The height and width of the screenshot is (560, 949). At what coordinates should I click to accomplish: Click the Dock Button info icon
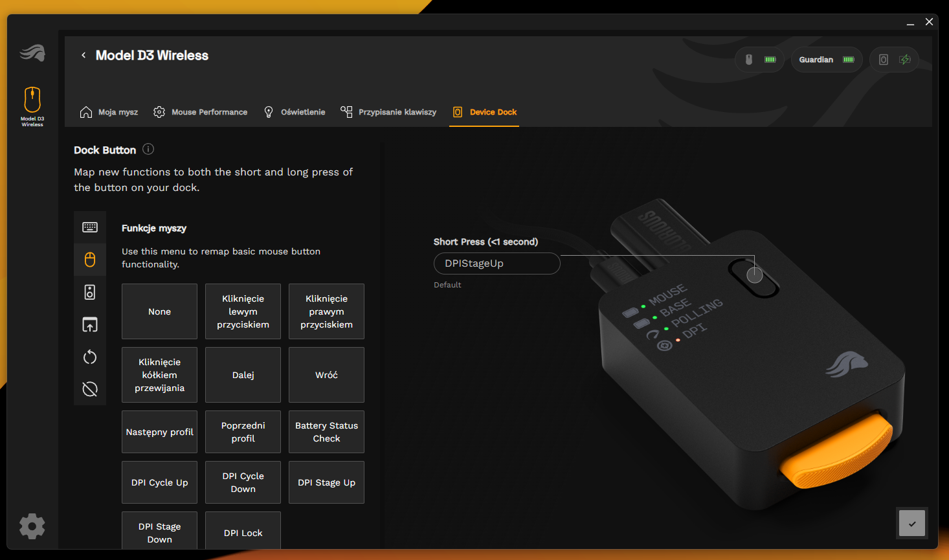point(148,150)
